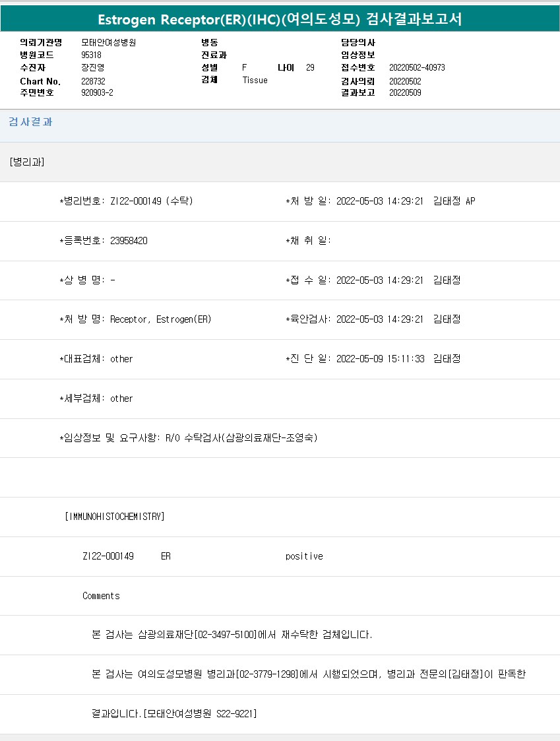Select comment line mentioning 여의도성모병원 병리과[02-3779-1298]
Viewport: 560px width, 741px height.
(309, 674)
